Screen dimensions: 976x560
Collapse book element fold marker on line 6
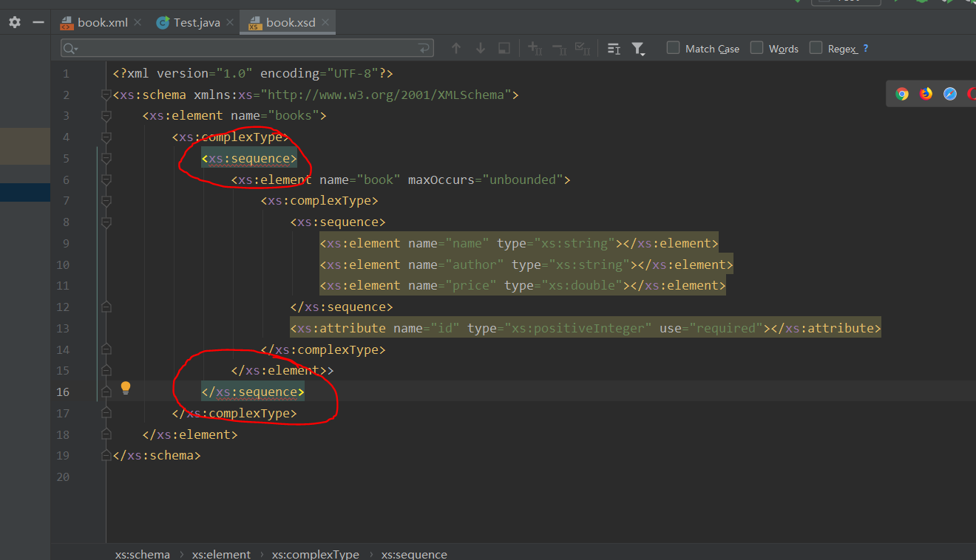point(106,180)
